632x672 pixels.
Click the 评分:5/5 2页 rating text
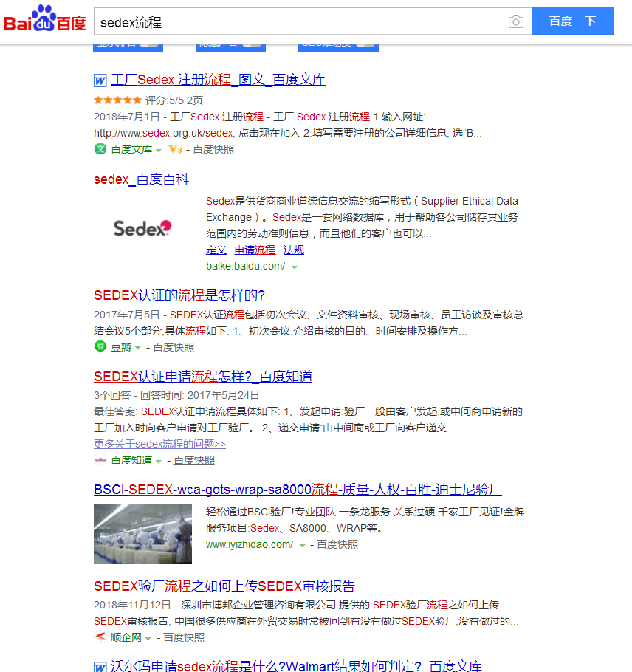[x=174, y=100]
